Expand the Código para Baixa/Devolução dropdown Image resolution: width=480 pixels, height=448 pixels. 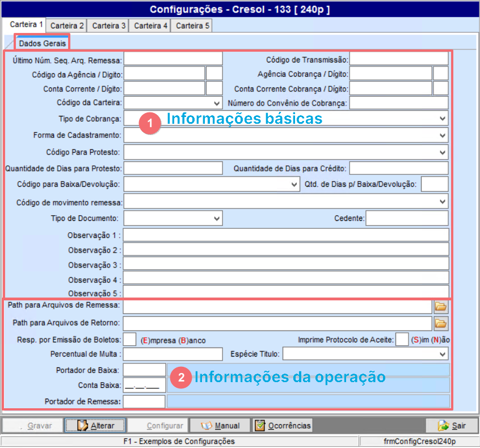point(294,184)
